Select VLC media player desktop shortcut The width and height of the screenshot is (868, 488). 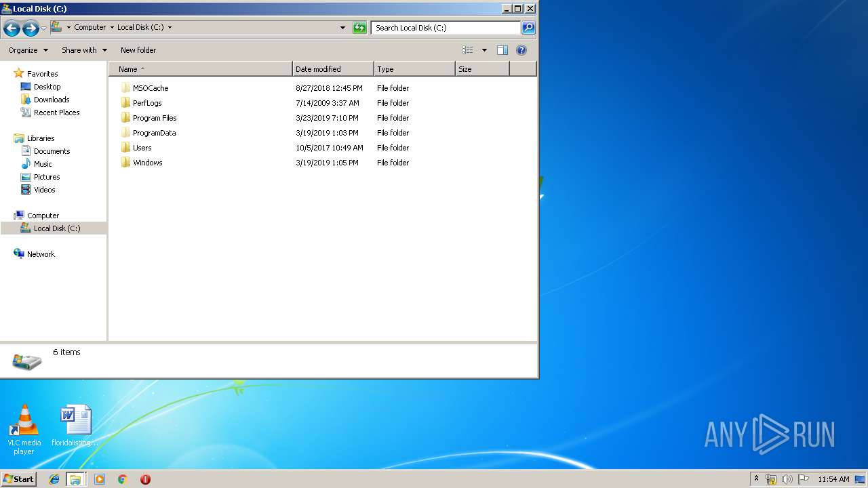[x=24, y=430]
